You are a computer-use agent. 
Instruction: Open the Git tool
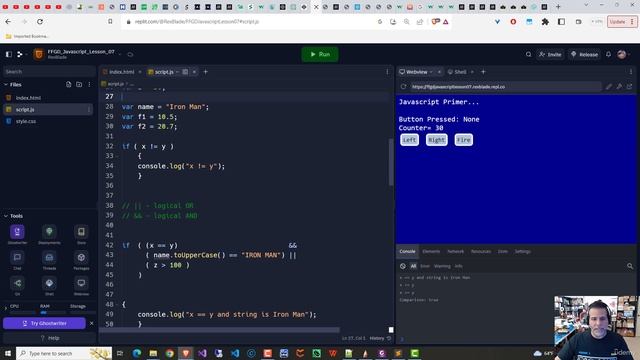(x=17, y=286)
